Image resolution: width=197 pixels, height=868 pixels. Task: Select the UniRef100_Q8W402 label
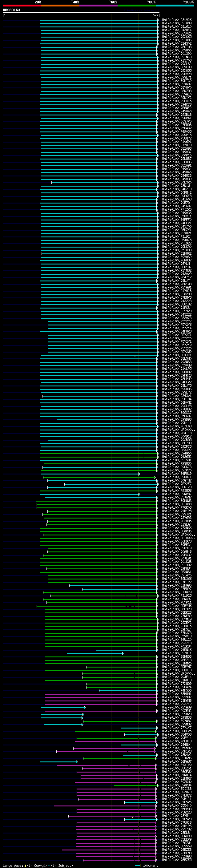[177, 755]
